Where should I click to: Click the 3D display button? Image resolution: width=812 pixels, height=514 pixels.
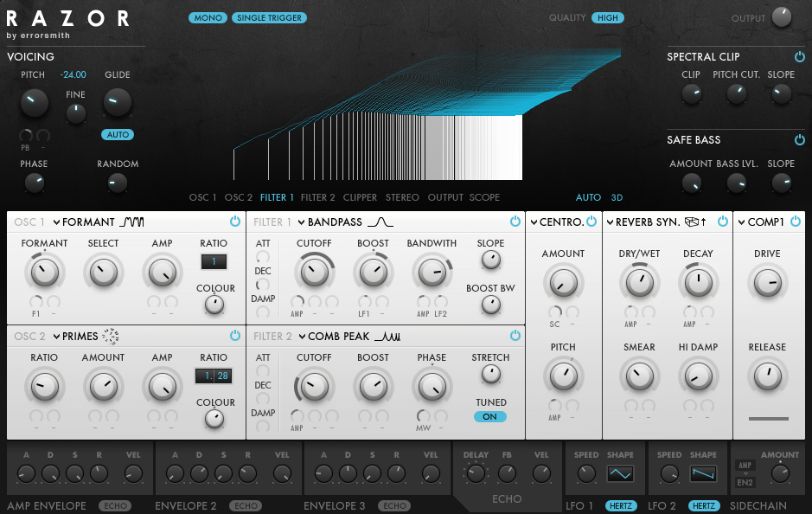tap(617, 197)
